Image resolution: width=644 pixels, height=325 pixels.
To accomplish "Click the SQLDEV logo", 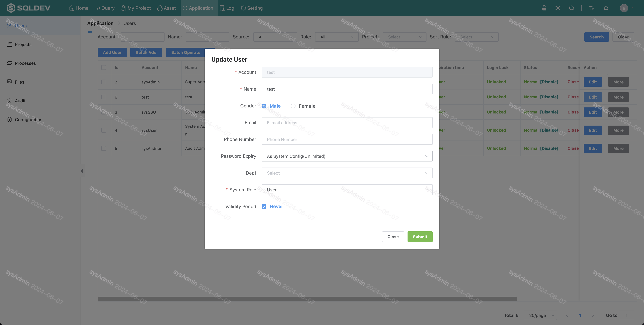I will [29, 8].
